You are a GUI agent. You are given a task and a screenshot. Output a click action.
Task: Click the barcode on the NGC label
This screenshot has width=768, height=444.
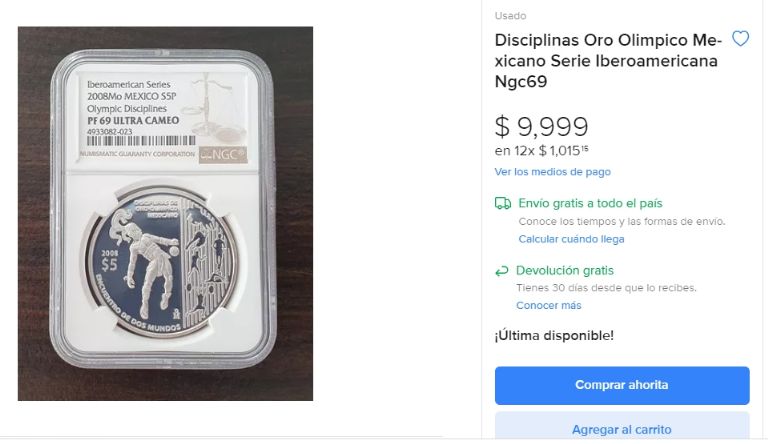click(141, 141)
